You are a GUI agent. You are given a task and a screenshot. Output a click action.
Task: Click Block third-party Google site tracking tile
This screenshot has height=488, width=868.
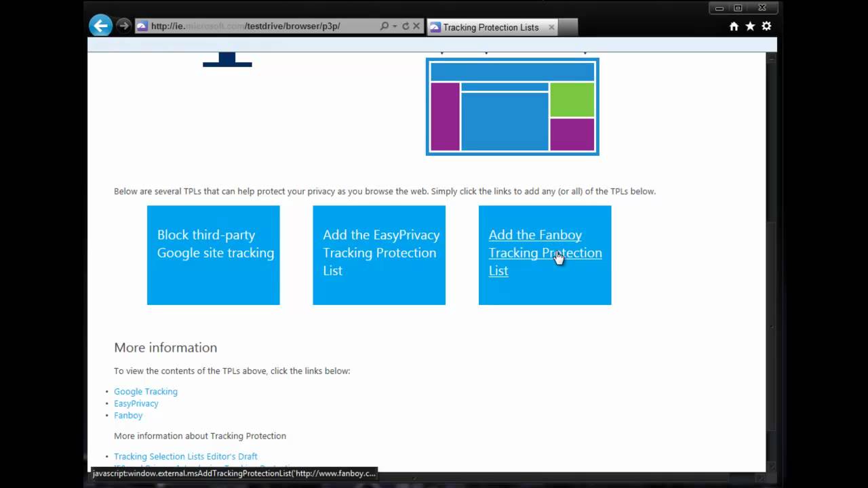(214, 255)
